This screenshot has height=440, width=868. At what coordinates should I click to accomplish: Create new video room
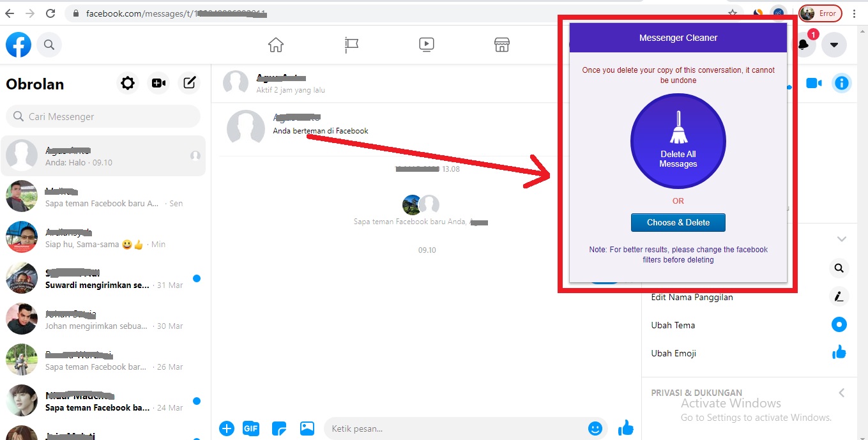pyautogui.click(x=158, y=83)
